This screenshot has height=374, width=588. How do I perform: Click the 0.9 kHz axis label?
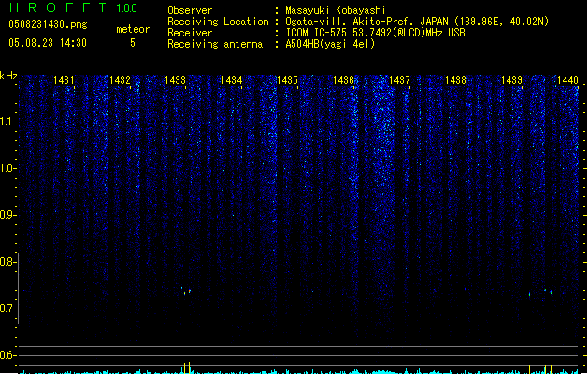click(7, 215)
